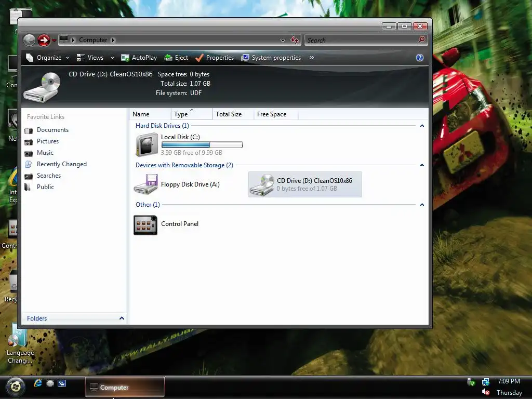The width and height of the screenshot is (532, 399).
Task: Sort by the Free Space column
Action: (x=276, y=114)
